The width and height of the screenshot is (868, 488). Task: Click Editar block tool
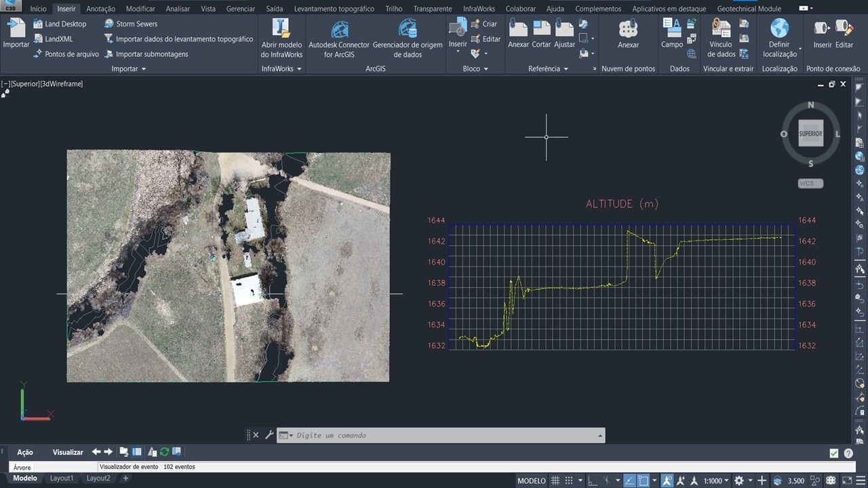(x=486, y=39)
